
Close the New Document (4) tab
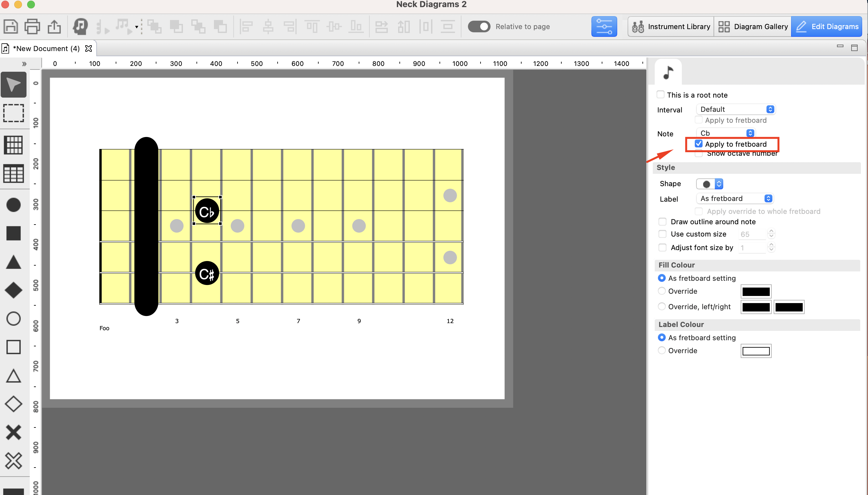click(x=89, y=48)
